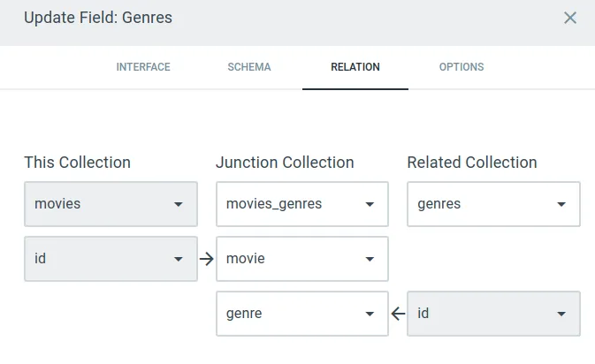Click the Related Collection heading
Image resolution: width=595 pixels, height=364 pixels.
click(472, 163)
